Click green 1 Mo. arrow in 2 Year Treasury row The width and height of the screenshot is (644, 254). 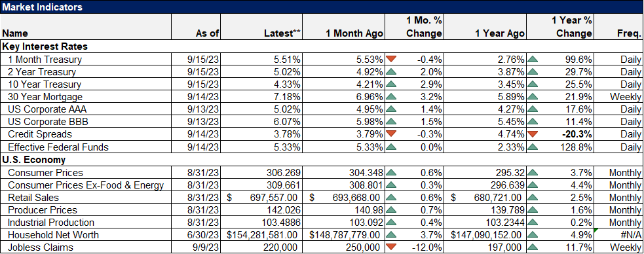pos(391,72)
